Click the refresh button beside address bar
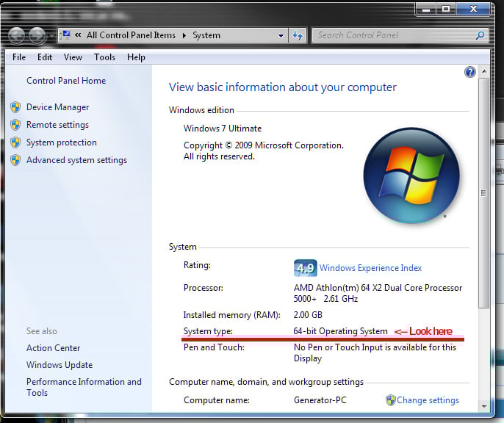The image size is (504, 423). pos(298,35)
